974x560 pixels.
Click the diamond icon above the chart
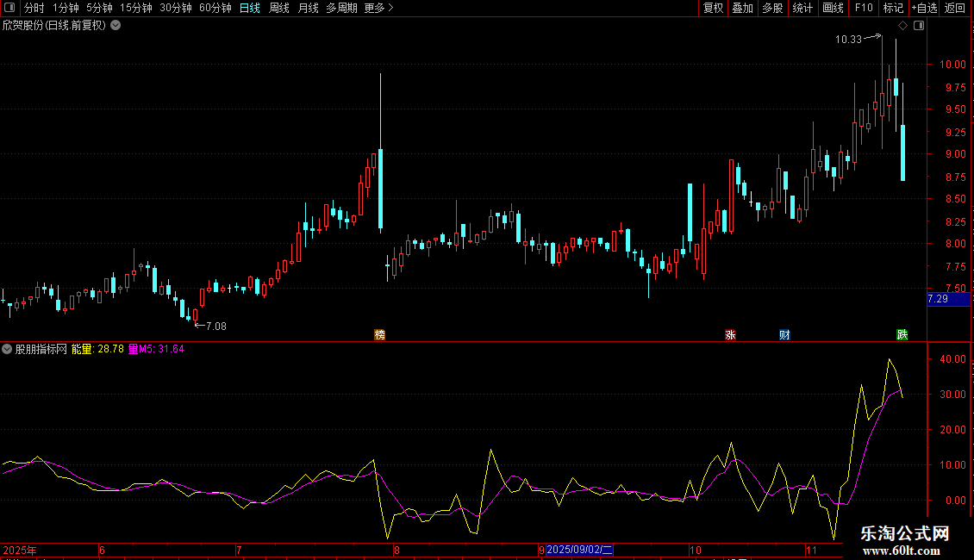pyautogui.click(x=903, y=26)
